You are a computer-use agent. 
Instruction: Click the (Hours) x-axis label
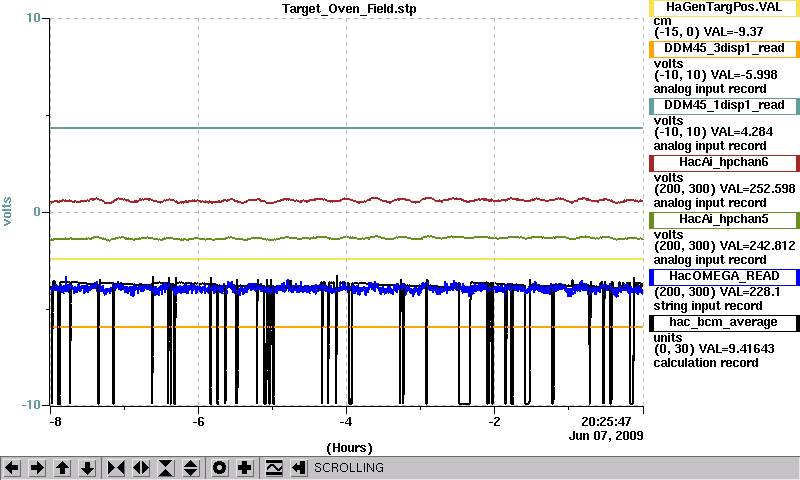click(x=349, y=448)
